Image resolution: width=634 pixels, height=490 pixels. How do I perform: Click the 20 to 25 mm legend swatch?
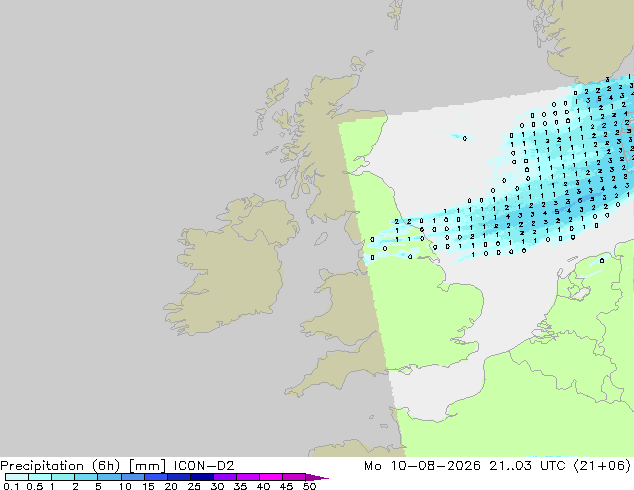[x=178, y=477]
